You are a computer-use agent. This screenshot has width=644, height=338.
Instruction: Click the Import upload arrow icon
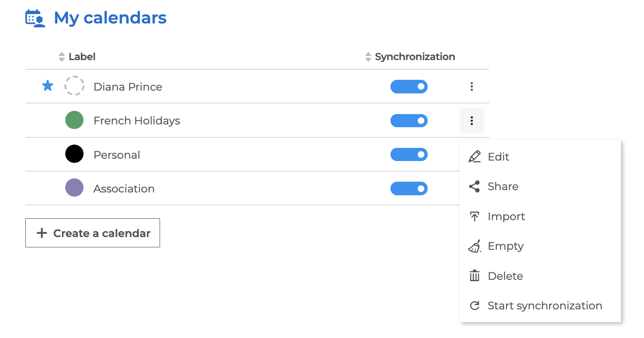[475, 216]
